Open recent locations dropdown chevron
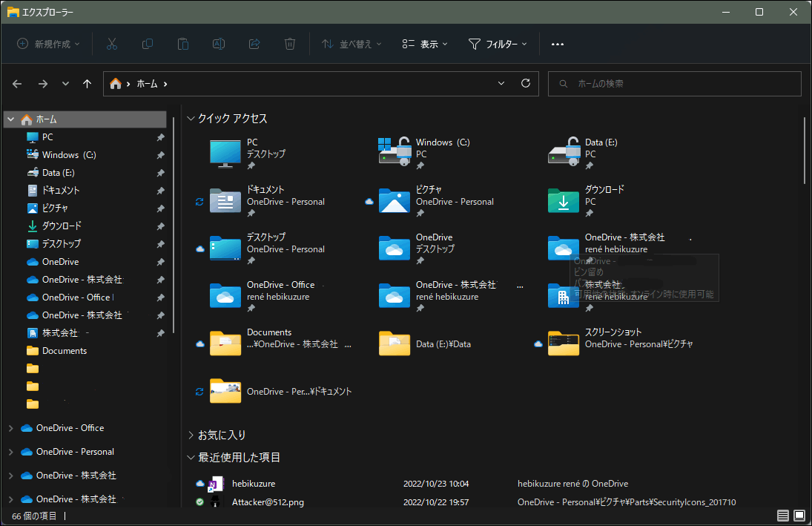The width and height of the screenshot is (812, 526). tap(65, 84)
